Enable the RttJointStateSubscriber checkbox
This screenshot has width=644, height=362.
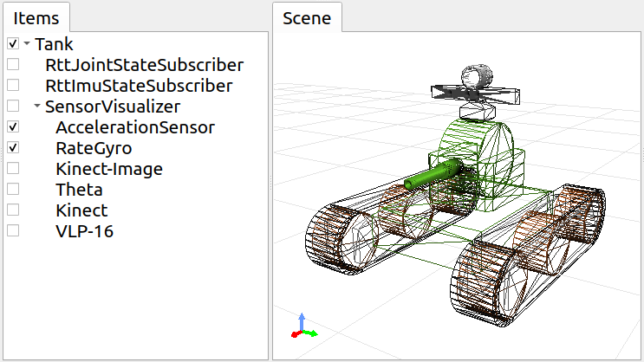coord(12,65)
